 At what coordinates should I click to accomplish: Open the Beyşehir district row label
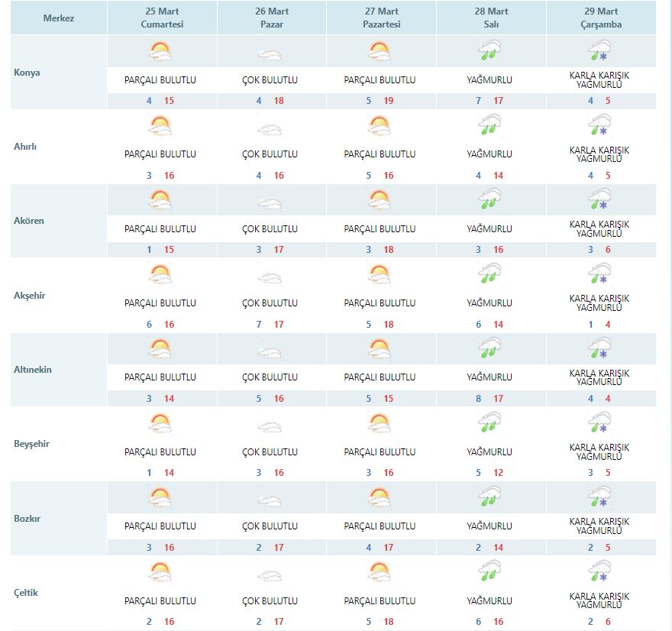click(x=32, y=444)
